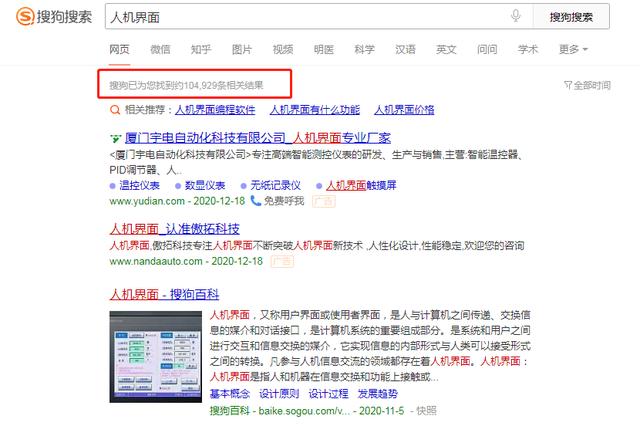Viewport: 640px width, 426px height.
Task: Open the 设计原则 section link
Action: (279, 394)
